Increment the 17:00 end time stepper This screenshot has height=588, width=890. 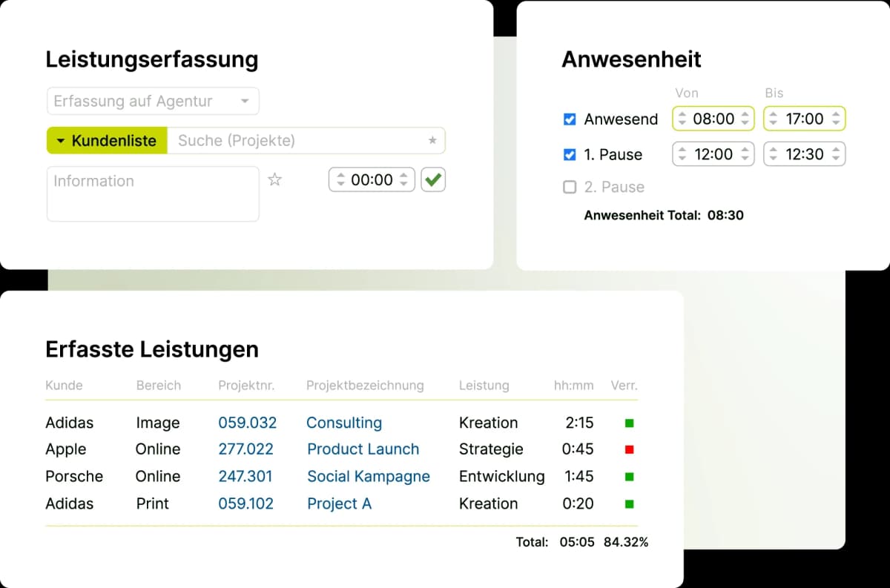pos(837,114)
